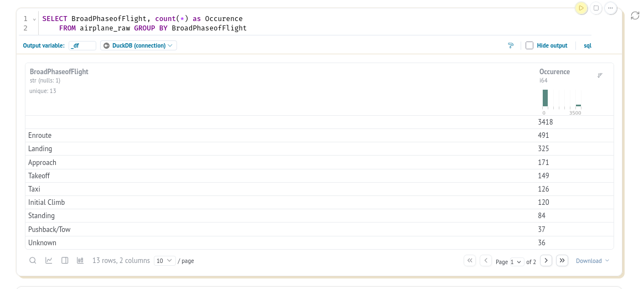Screen dimensions: 644x289
Task: Open the rows per page dropdown
Action: click(164, 261)
